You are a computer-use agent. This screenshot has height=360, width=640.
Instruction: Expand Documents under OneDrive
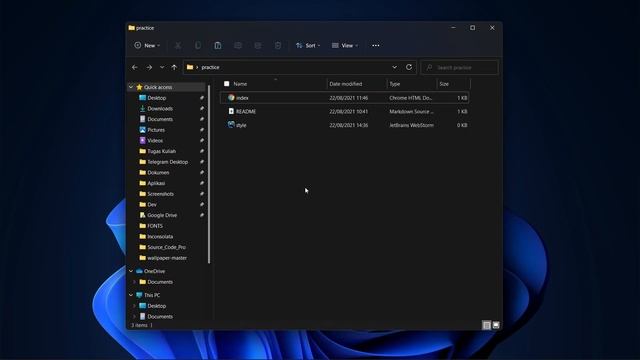click(134, 282)
